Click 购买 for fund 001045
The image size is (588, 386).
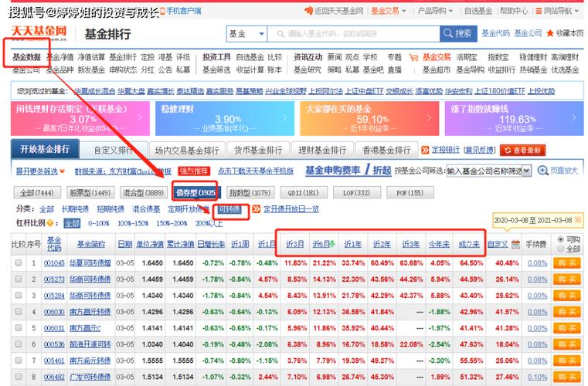pos(566,263)
